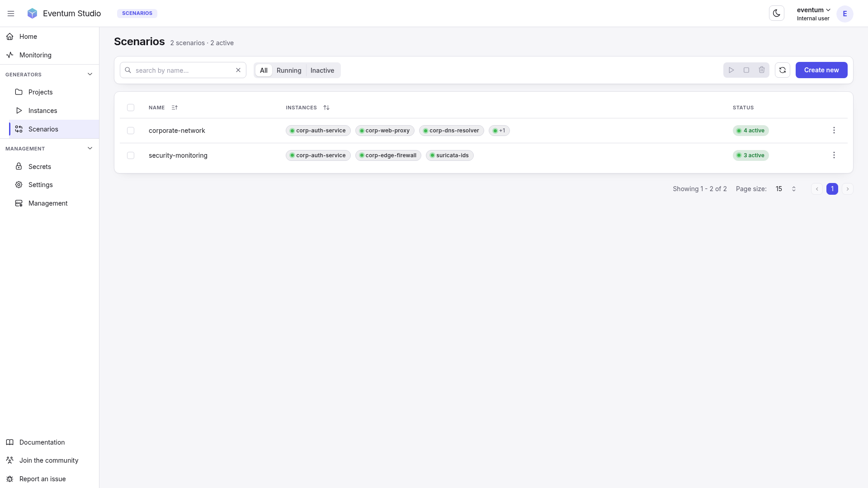Clear the search field with X icon
The image size is (868, 488).
coord(238,70)
